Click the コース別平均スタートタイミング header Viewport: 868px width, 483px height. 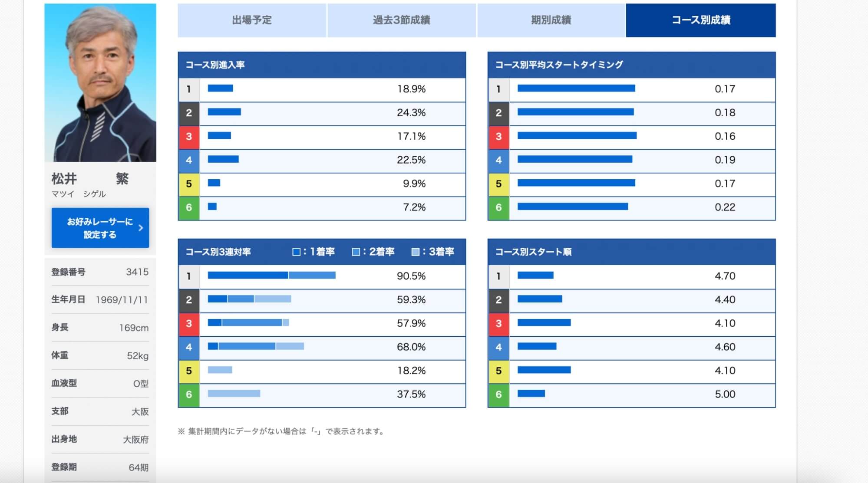point(559,65)
